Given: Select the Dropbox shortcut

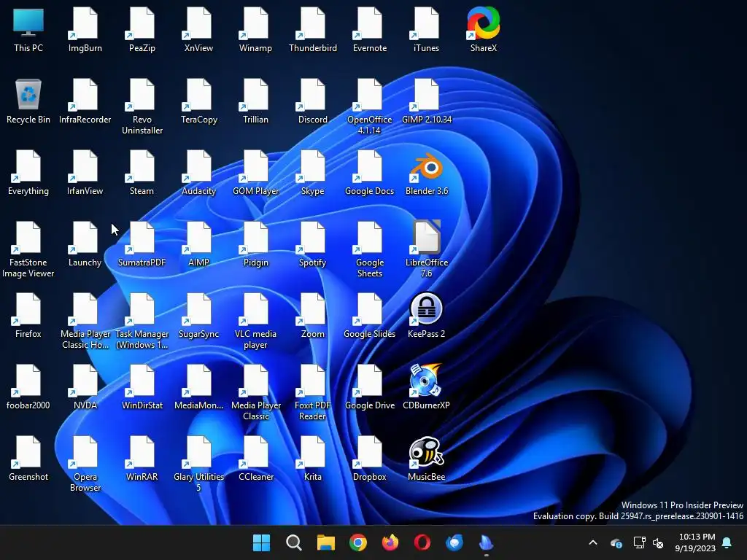Looking at the screenshot, I should 370,458.
